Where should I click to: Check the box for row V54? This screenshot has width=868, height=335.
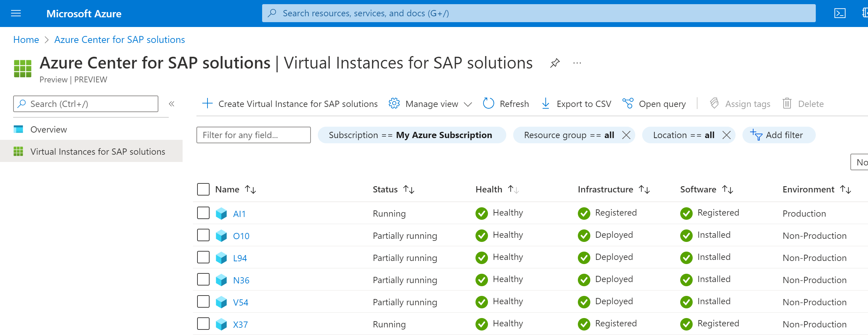[203, 301]
